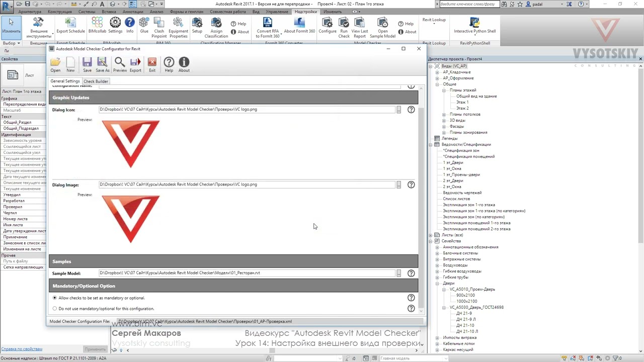Click About FormIt 360 icon
Screen dimensions: 644x362
[x=299, y=26]
